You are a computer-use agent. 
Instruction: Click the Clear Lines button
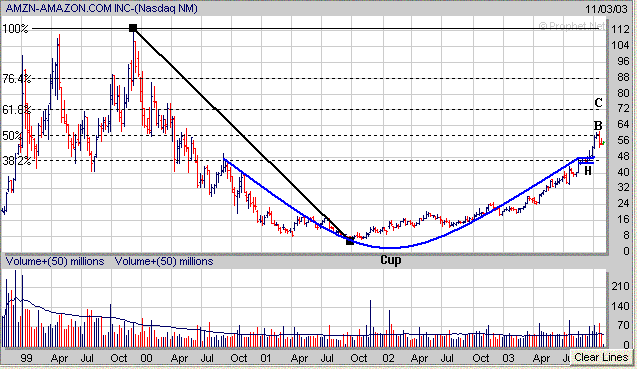601,357
